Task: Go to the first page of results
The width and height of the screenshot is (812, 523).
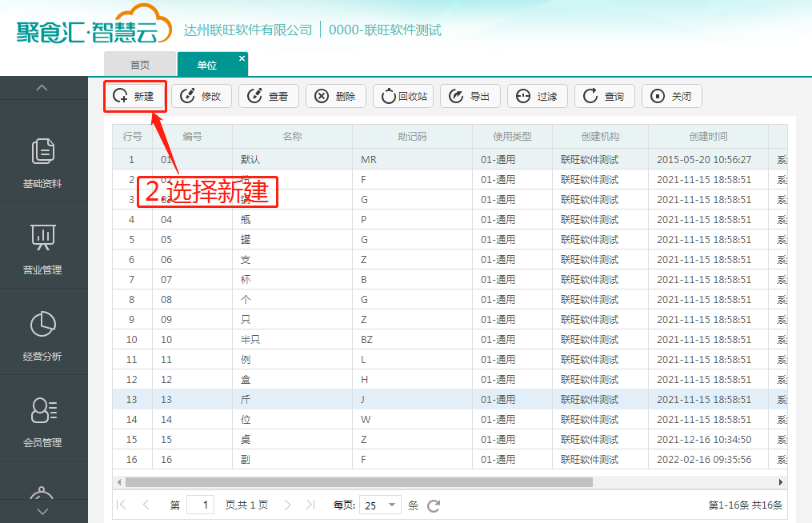Action: pyautogui.click(x=121, y=505)
